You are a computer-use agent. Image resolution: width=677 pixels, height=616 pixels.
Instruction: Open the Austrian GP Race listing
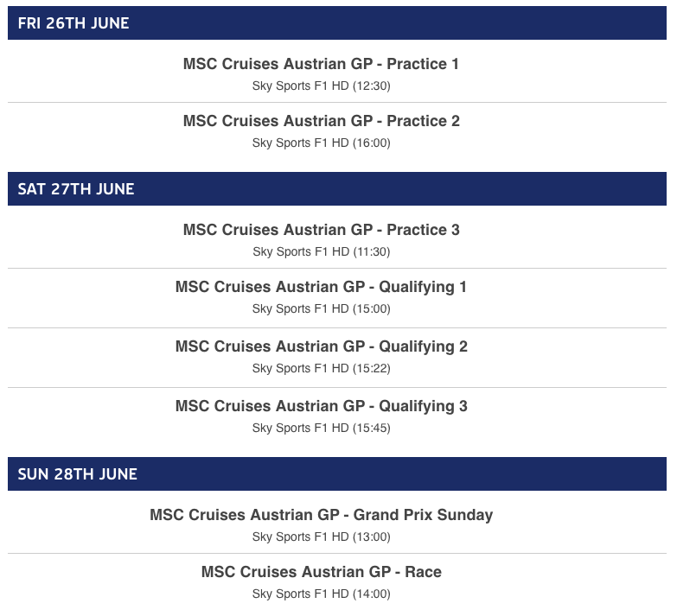click(x=322, y=572)
